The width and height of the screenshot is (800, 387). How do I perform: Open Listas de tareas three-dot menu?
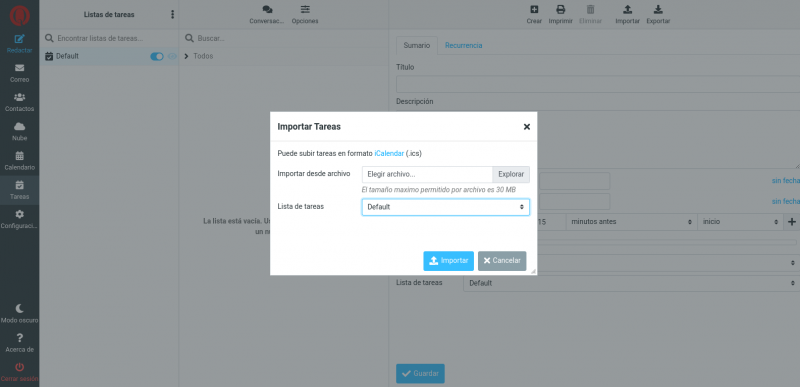172,14
